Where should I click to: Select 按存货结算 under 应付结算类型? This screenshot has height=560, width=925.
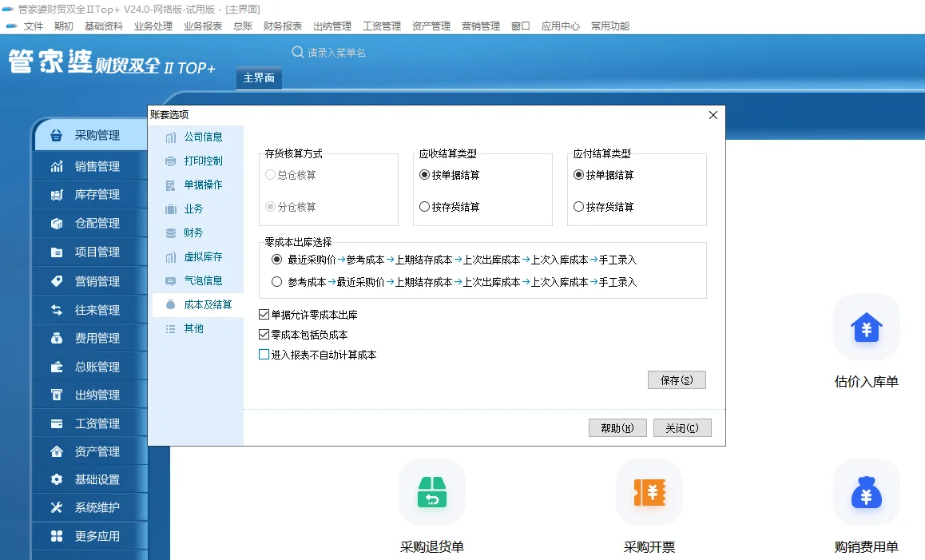click(577, 206)
